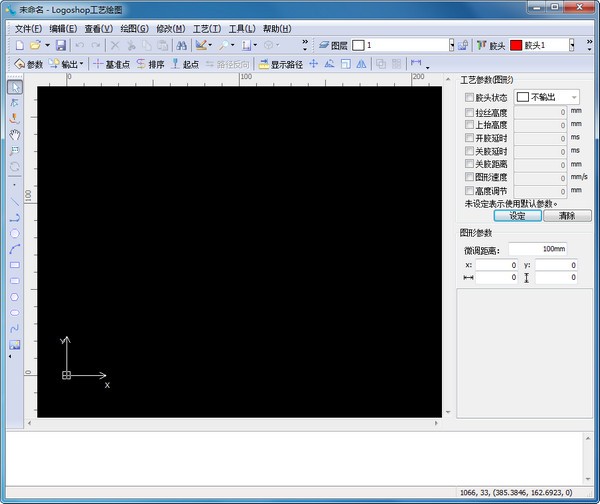Screen dimensions: 600x504
Task: Pick the rectangle drawing tool
Action: click(x=15, y=265)
